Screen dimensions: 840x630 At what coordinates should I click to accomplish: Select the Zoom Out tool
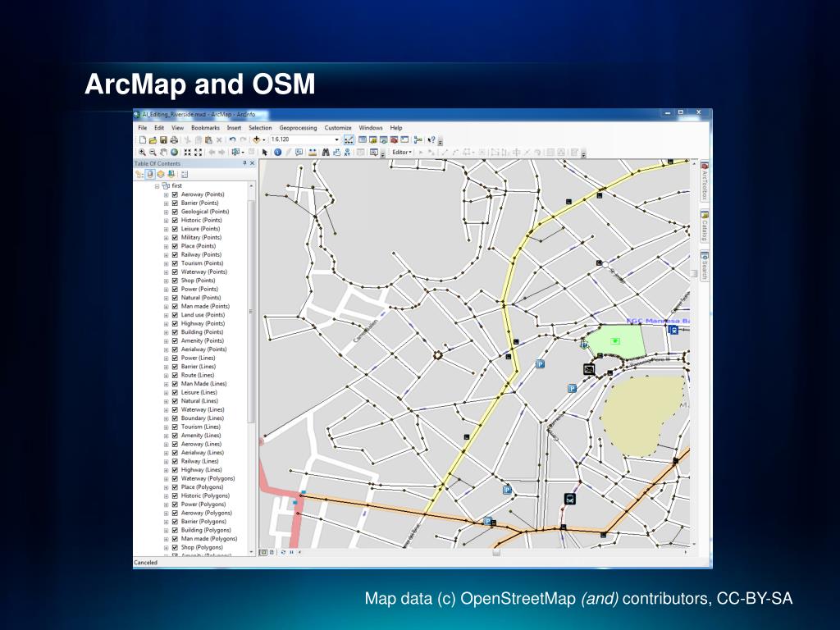(153, 152)
